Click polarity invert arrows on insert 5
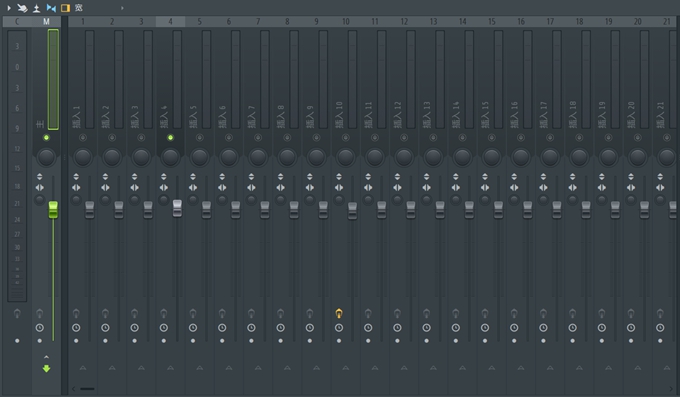 click(x=193, y=177)
